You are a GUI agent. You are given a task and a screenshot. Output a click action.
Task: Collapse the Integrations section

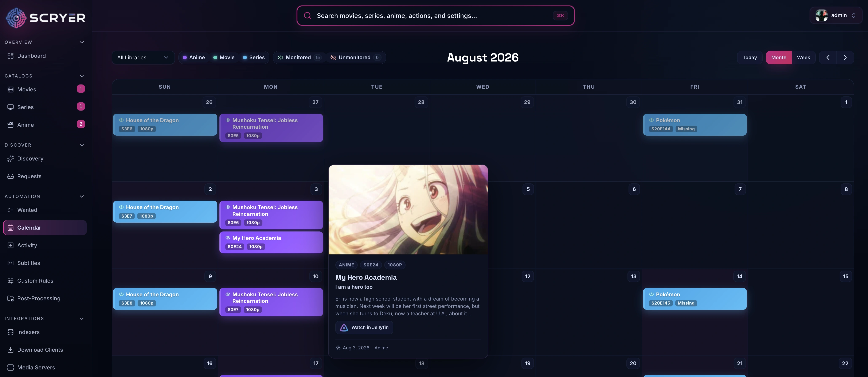point(82,319)
